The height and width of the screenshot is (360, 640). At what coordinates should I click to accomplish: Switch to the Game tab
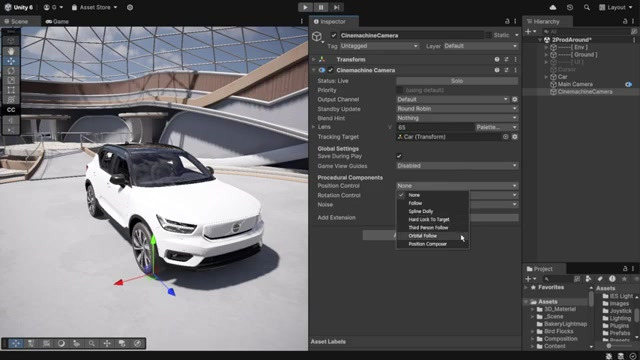coord(58,22)
